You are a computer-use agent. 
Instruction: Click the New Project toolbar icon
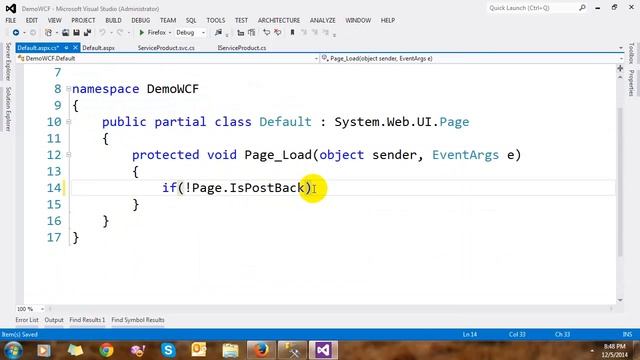click(x=48, y=32)
